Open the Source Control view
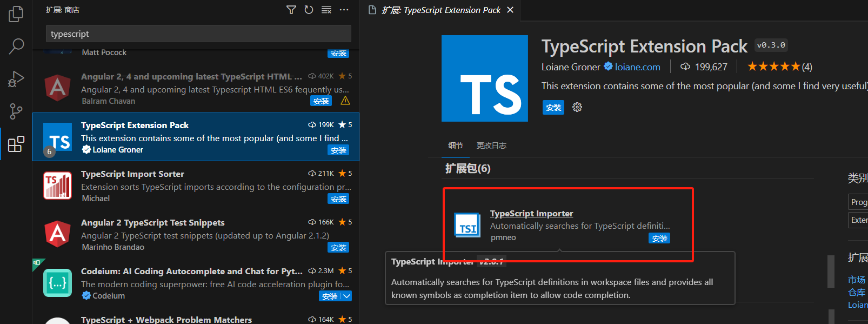The image size is (868, 324). pyautogui.click(x=16, y=111)
